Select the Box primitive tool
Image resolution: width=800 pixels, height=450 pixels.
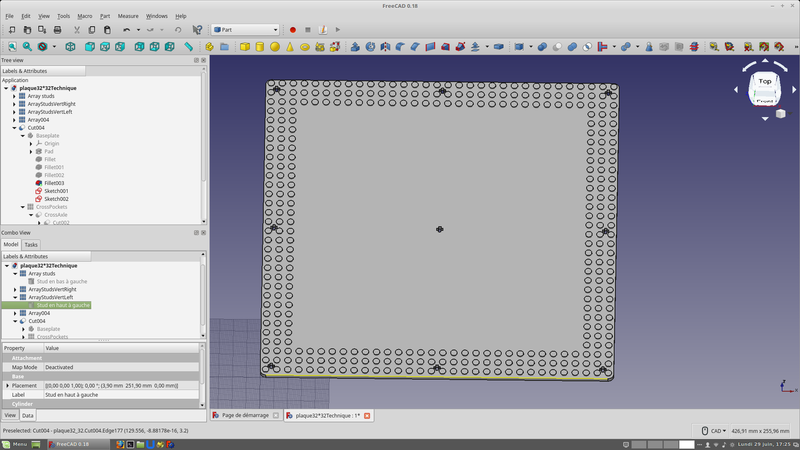(245, 47)
